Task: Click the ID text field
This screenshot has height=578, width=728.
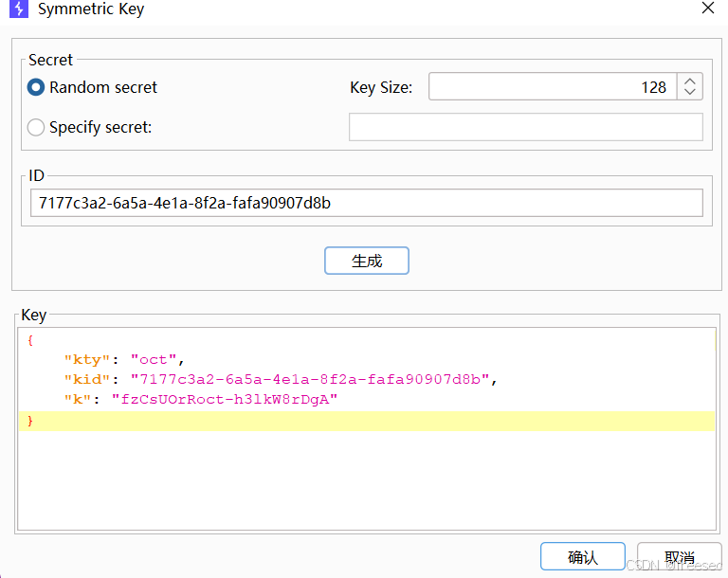Action: click(x=367, y=203)
